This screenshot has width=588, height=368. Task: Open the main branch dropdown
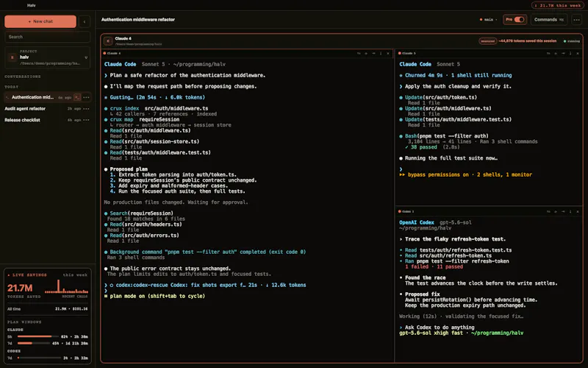(488, 20)
